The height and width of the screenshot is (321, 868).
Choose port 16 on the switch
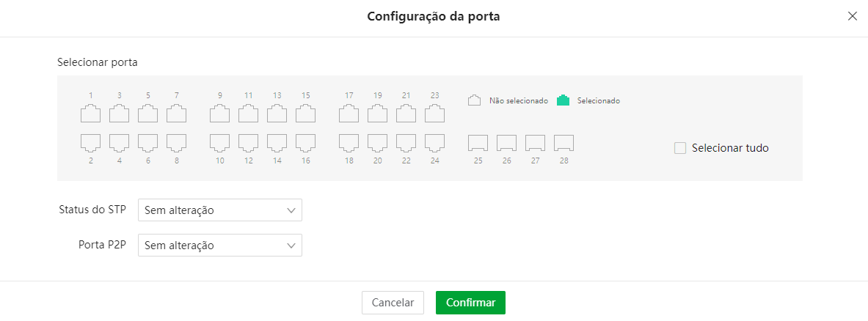305,142
